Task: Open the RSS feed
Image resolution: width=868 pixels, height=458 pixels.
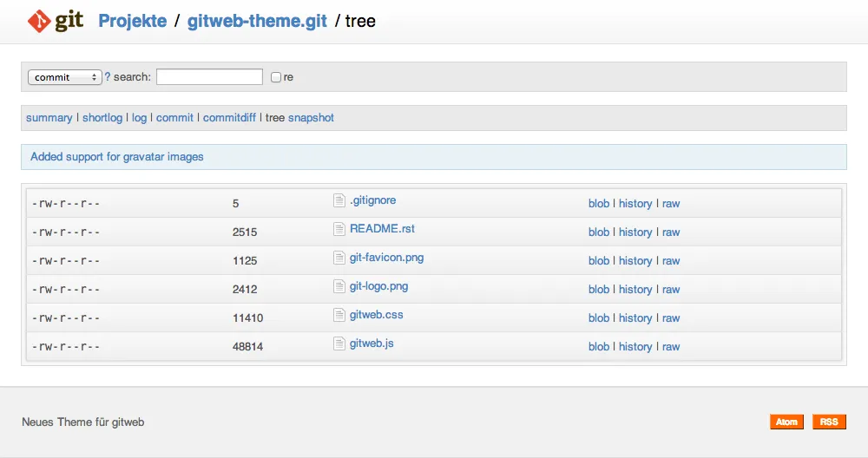Action: coord(829,422)
